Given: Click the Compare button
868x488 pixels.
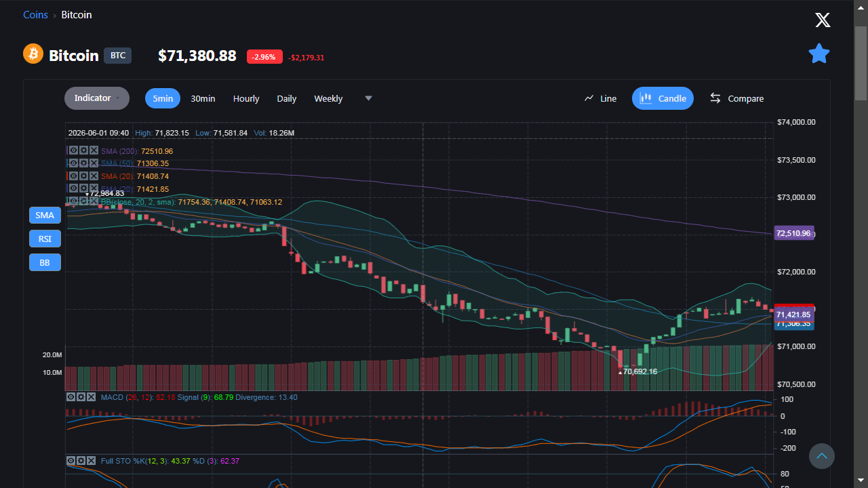Looking at the screenshot, I should 736,98.
